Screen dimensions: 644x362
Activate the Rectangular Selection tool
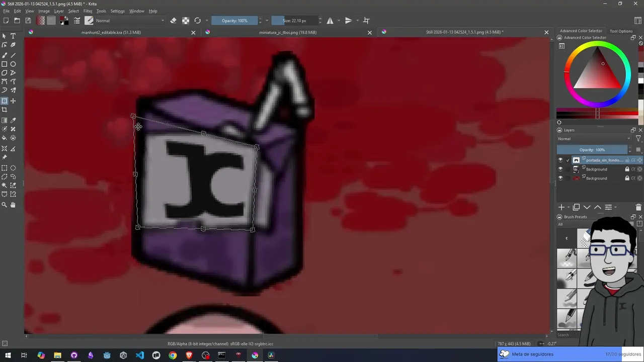pyautogui.click(x=5, y=168)
